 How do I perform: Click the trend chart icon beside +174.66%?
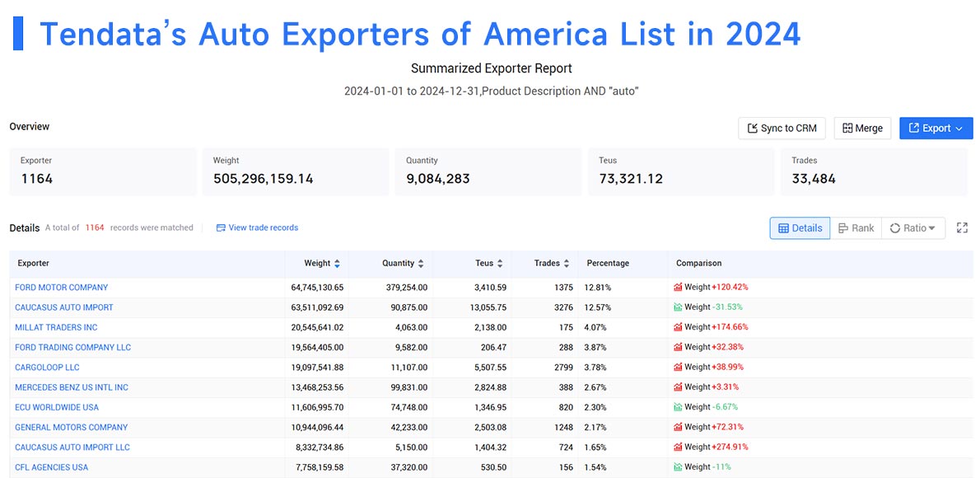click(x=678, y=327)
